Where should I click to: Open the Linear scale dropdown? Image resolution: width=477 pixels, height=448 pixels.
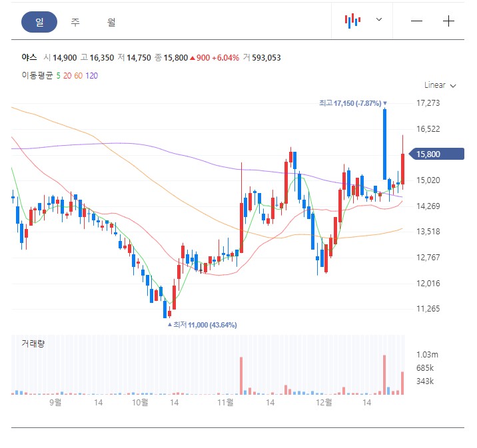click(x=440, y=85)
